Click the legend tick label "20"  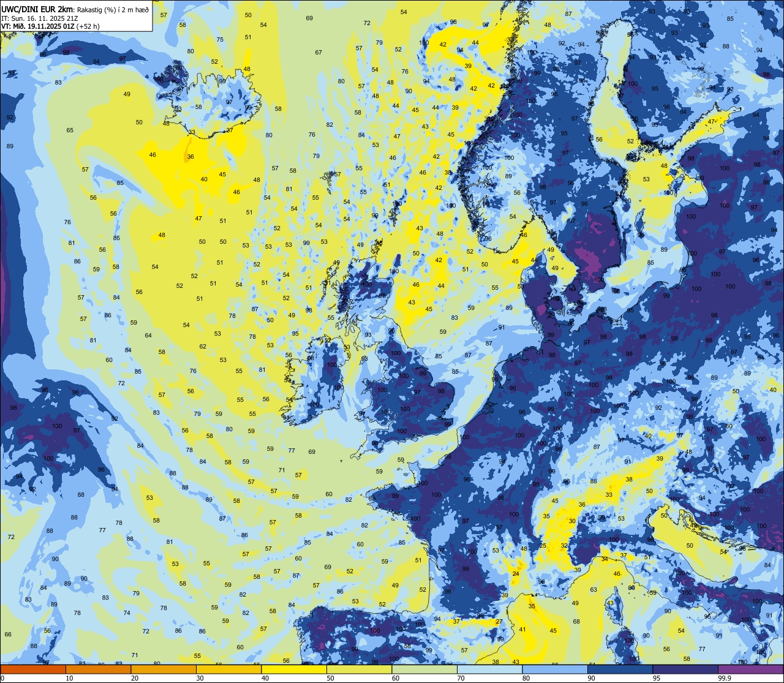pyautogui.click(x=135, y=678)
